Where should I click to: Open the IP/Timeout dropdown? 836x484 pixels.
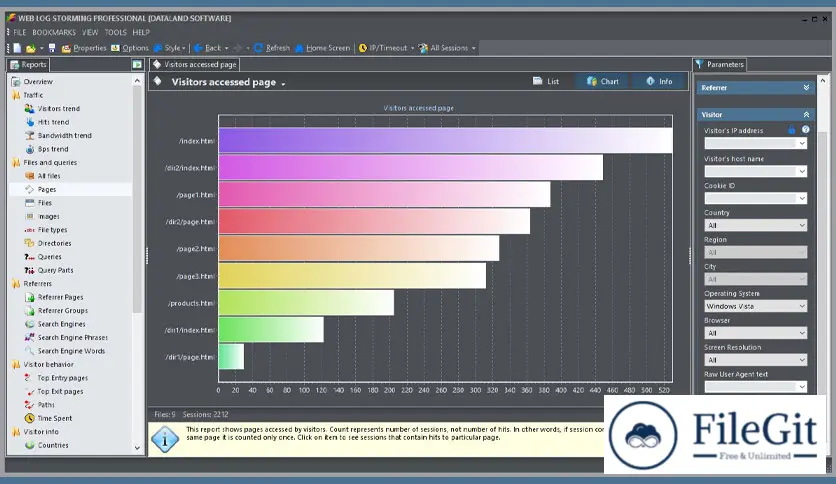pyautogui.click(x=386, y=48)
